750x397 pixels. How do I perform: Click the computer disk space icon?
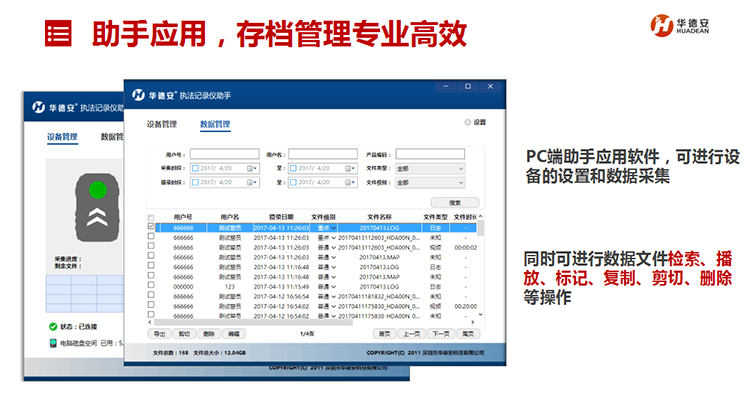coord(53,343)
